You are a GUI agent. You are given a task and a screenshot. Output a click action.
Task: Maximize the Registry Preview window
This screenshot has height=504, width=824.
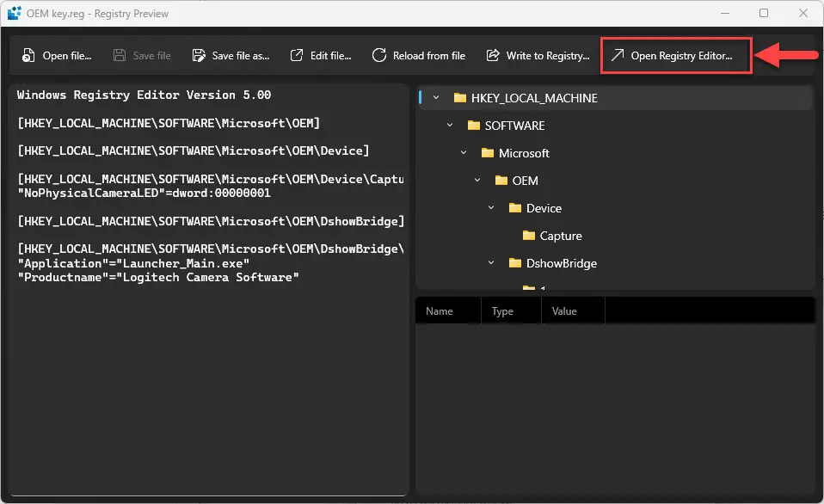(764, 13)
